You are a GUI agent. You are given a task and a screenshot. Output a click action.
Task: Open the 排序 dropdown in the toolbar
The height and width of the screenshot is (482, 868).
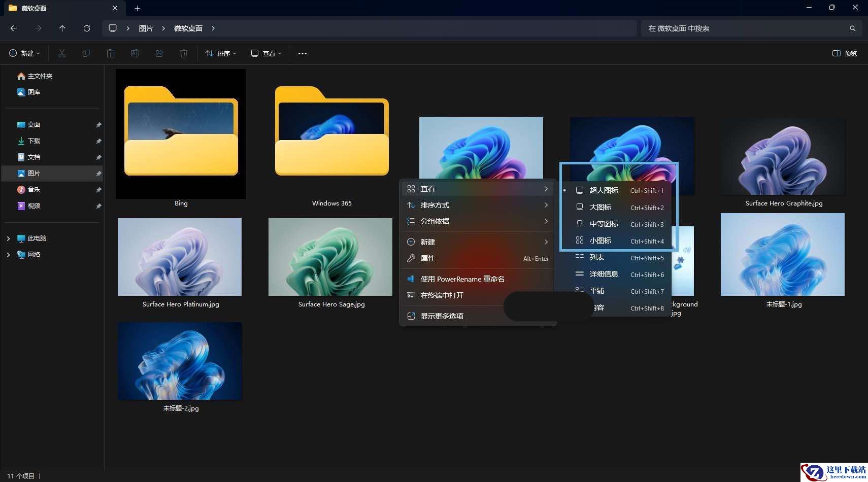[x=221, y=53]
